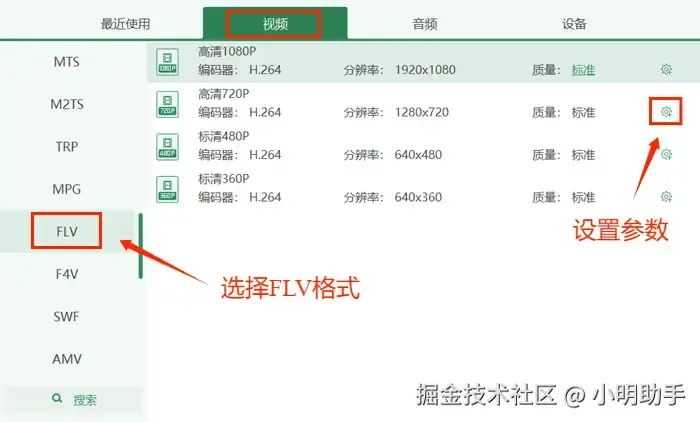
Task: Open settings gear for 标清360P preset
Action: tap(666, 196)
